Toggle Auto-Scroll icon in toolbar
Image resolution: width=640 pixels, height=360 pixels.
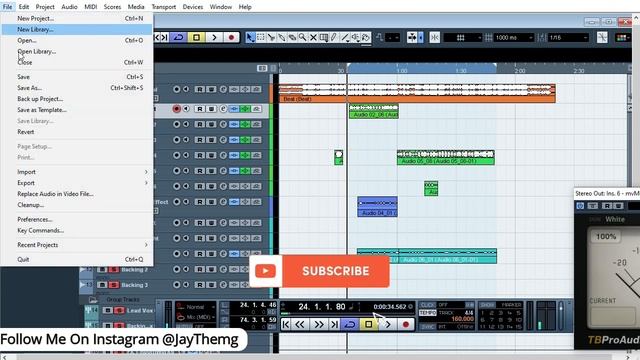(x=412, y=38)
